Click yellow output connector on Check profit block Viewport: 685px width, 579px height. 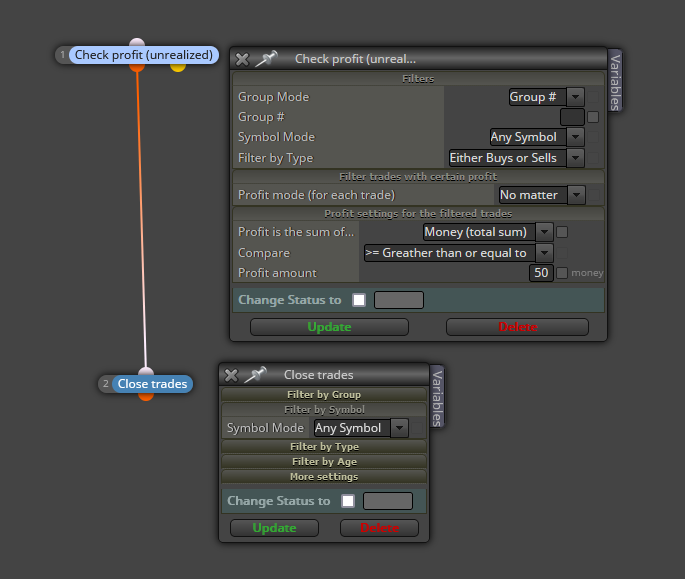tap(178, 67)
